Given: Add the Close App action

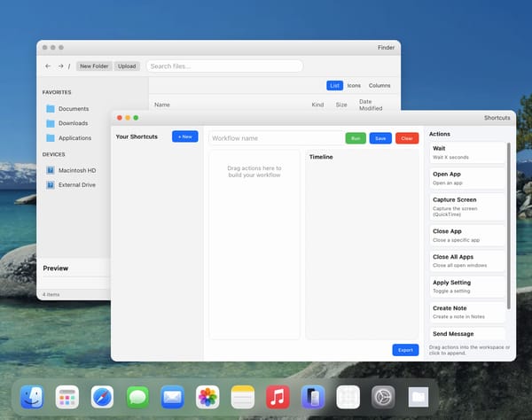Looking at the screenshot, I should click(467, 236).
